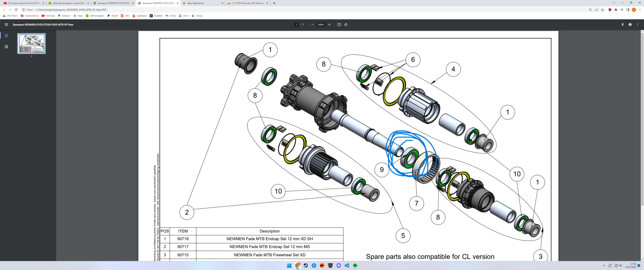Click the fit to page icon
Viewport: 644px width, 270px height.
[339, 25]
